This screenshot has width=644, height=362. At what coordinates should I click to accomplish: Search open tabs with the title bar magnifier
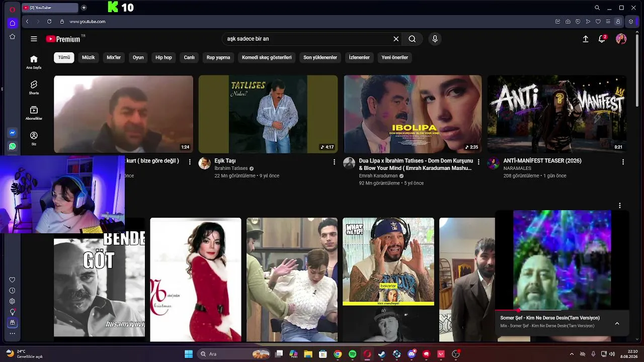coord(597,8)
